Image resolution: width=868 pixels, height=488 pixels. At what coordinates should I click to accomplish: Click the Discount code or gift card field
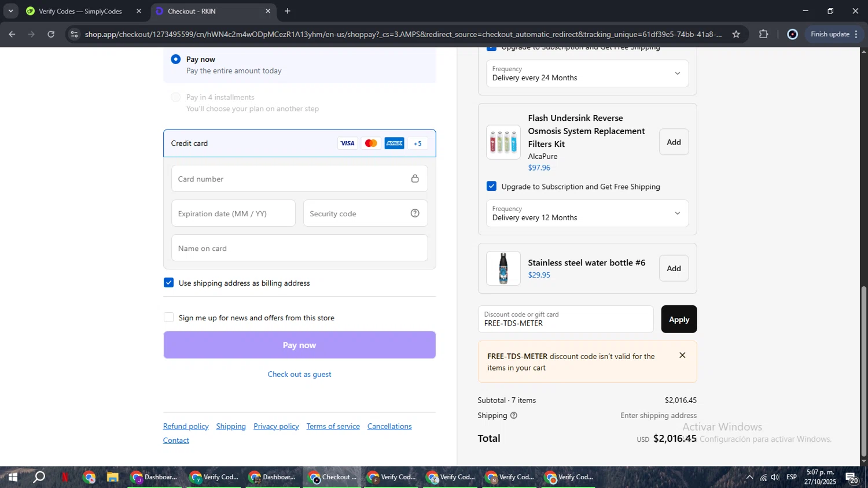565,319
